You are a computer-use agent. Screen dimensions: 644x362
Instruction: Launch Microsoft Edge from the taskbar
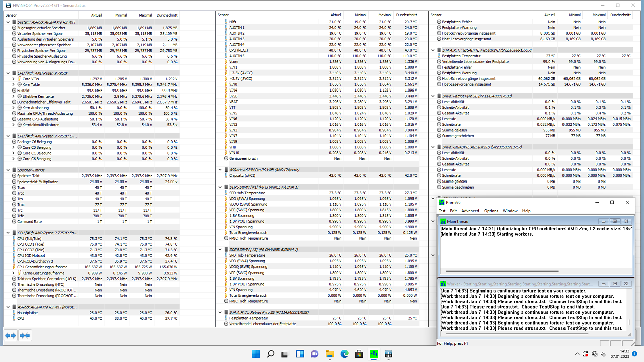344,353
